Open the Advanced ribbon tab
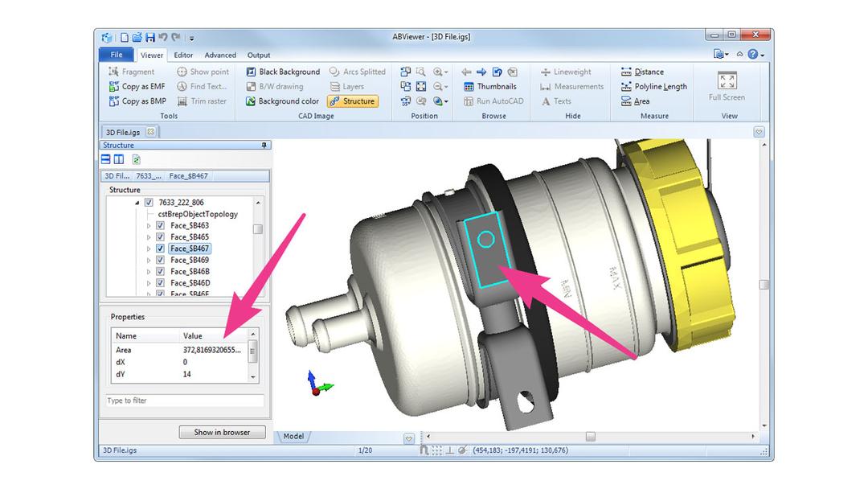This screenshot has width=868, height=489. coord(220,55)
